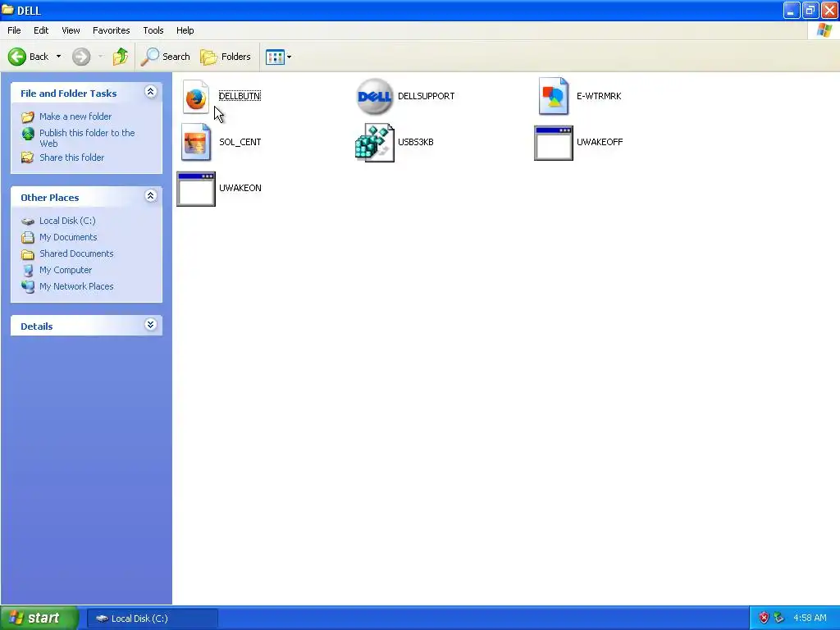
Task: Select the UWAKEON program icon
Action: [196, 189]
